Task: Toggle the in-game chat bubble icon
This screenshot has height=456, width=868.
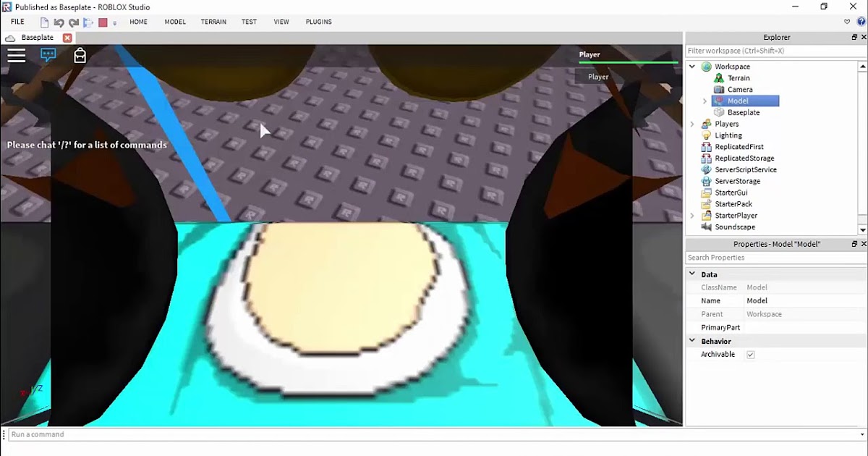Action: [48, 55]
